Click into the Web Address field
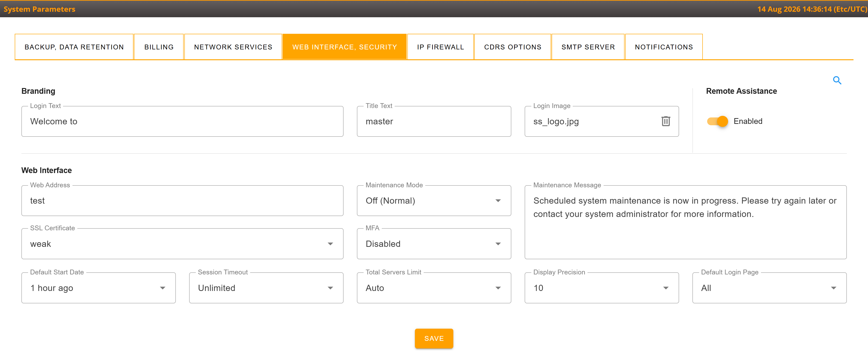The height and width of the screenshot is (356, 868). 182,201
